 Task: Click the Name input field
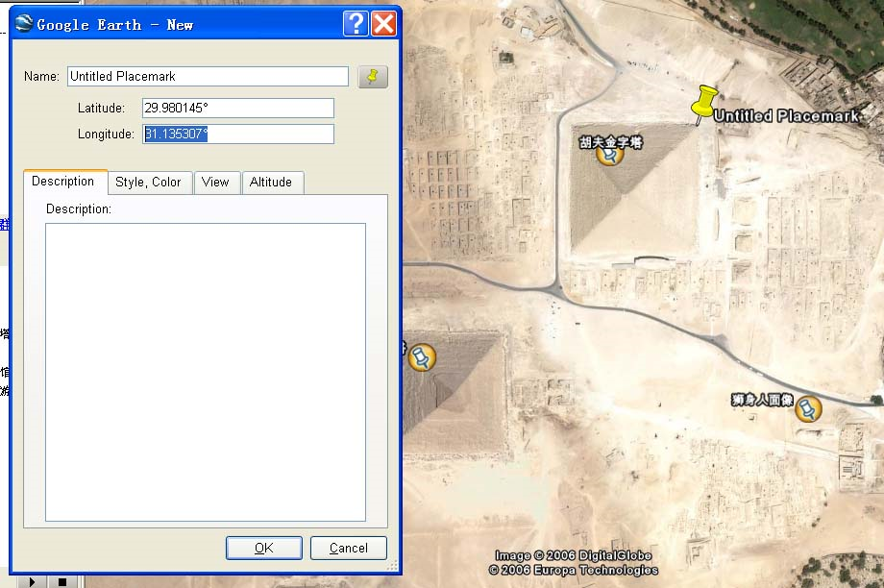209,76
